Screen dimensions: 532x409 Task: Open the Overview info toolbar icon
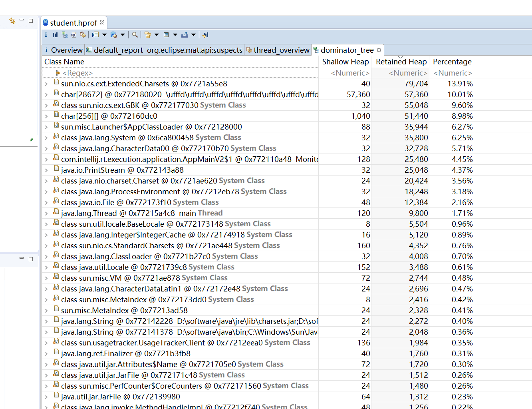point(46,35)
